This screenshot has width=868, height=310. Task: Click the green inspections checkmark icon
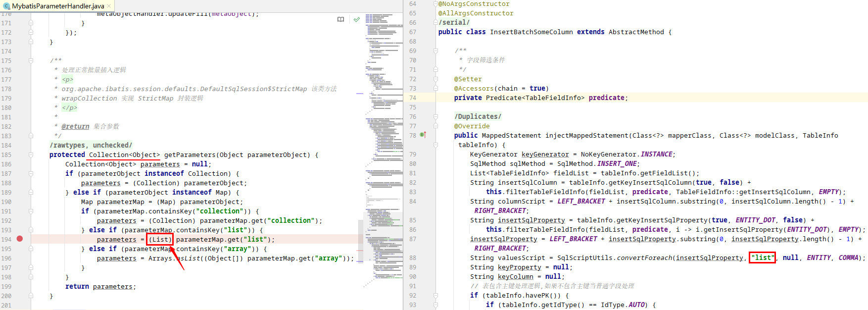click(357, 20)
